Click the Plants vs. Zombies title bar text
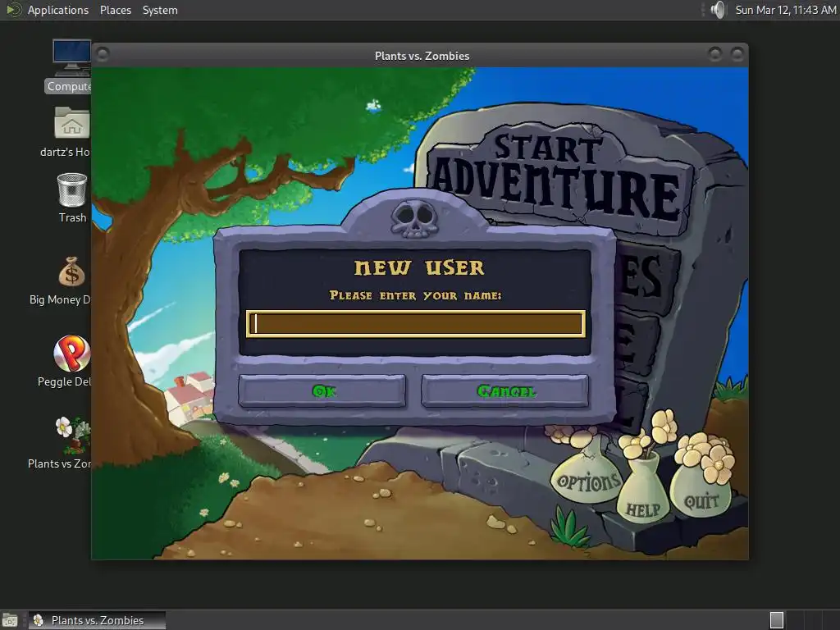 [422, 56]
